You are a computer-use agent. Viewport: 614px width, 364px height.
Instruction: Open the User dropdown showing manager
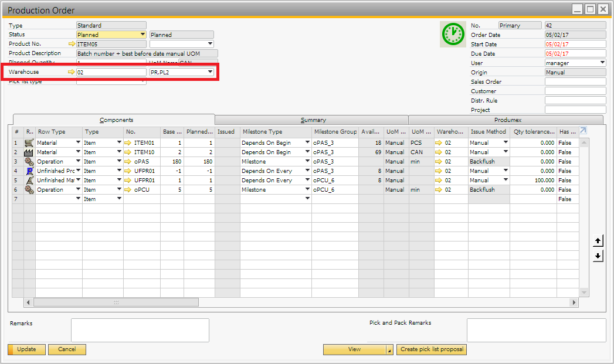(x=602, y=63)
